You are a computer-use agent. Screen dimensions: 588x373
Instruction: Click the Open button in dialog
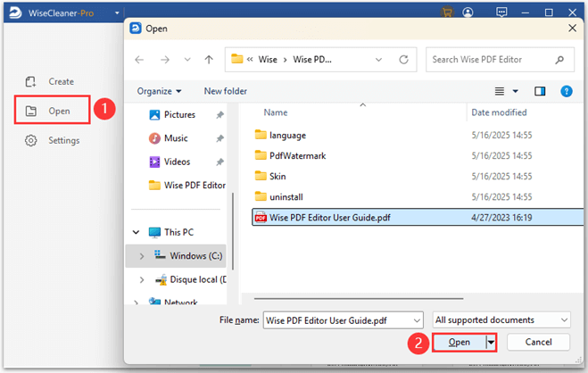tap(459, 343)
